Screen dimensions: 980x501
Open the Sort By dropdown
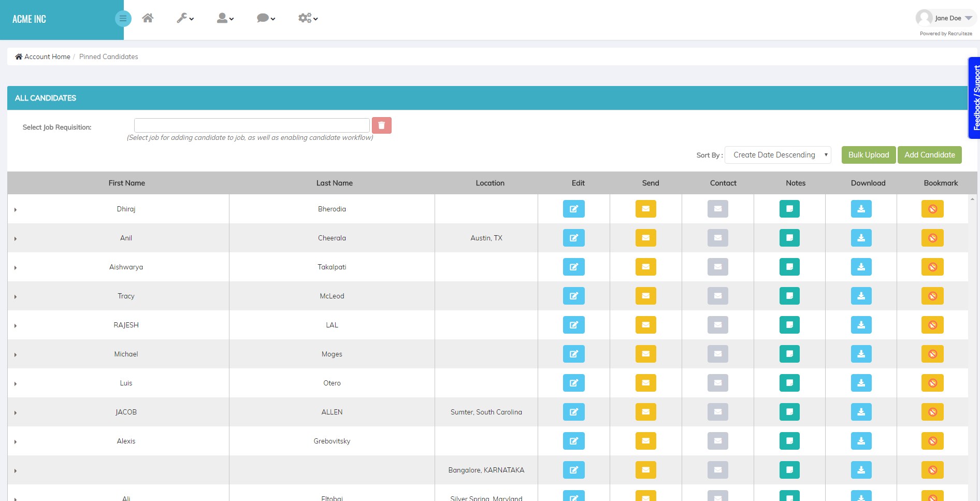(777, 154)
